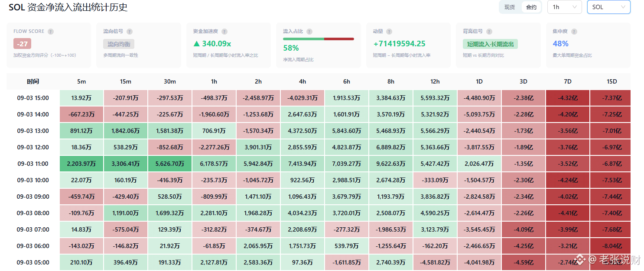Click the 流入占比 green-red ratio bar
The image size is (644, 271).
(x=319, y=39)
